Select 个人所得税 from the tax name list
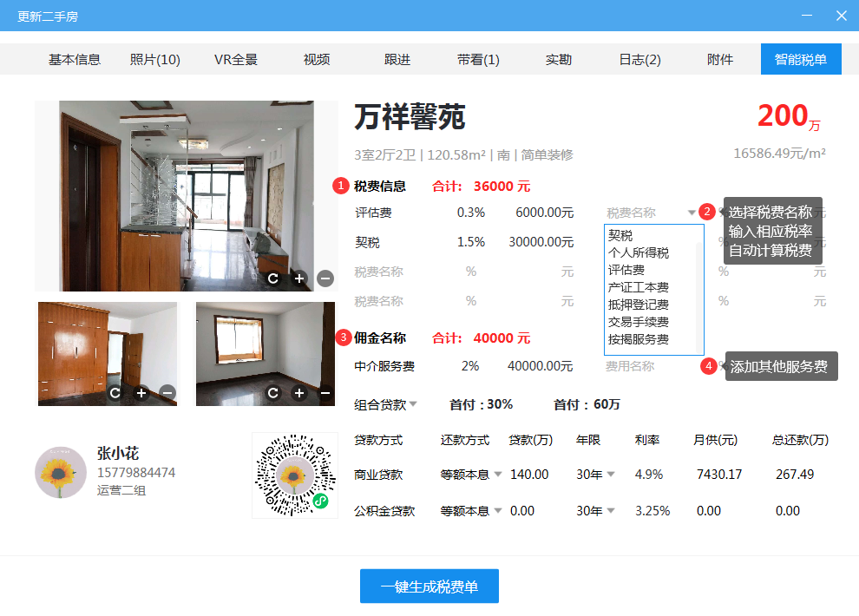Screen dimensions: 859x616 (639, 252)
